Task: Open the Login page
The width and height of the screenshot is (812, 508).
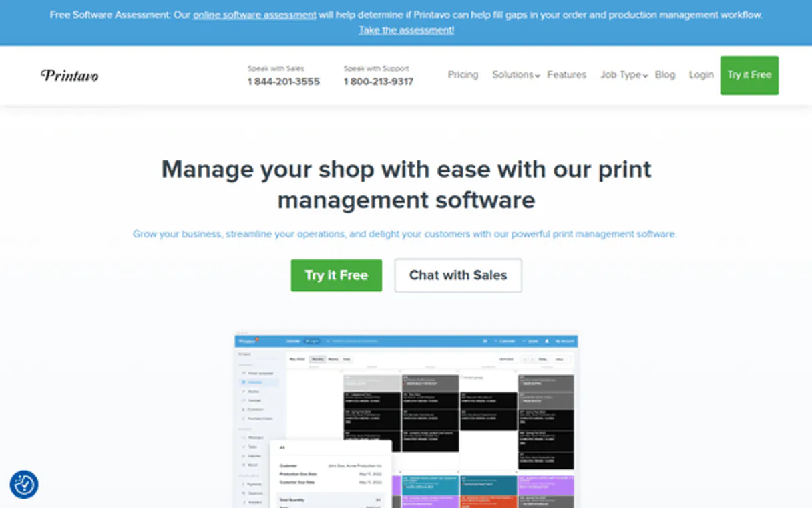Action: pyautogui.click(x=701, y=75)
